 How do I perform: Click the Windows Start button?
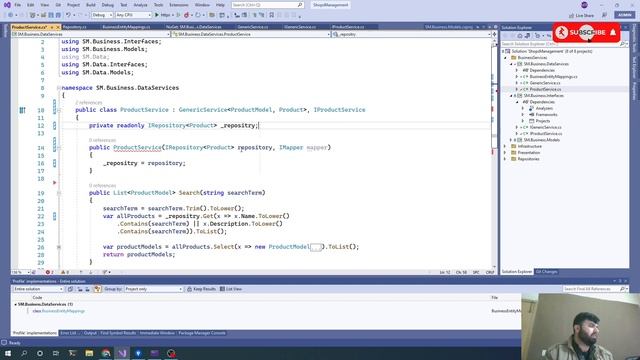click(8, 353)
